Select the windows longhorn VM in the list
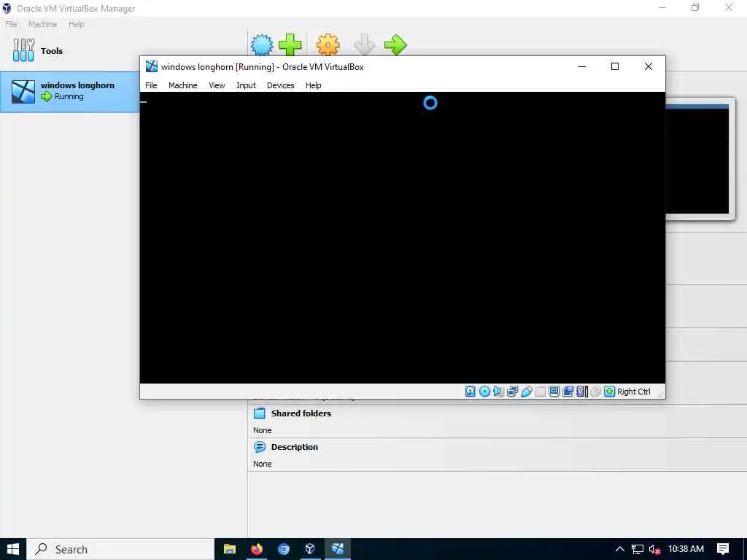This screenshot has height=560, width=747. [69, 91]
